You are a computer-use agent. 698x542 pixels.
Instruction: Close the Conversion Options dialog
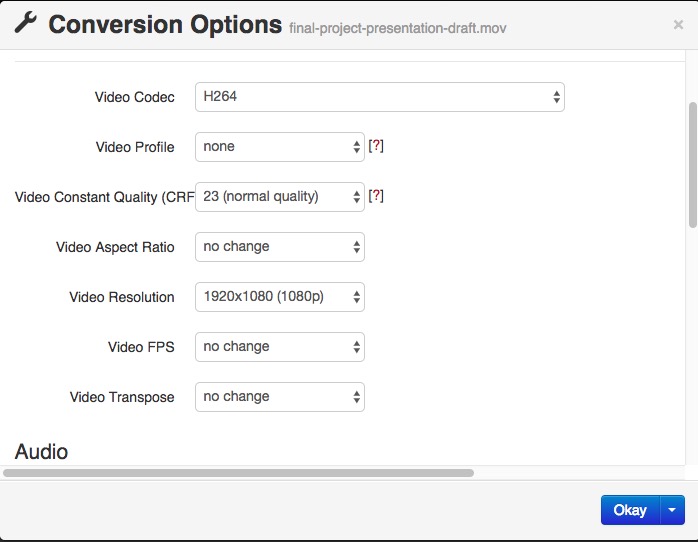[x=678, y=25]
